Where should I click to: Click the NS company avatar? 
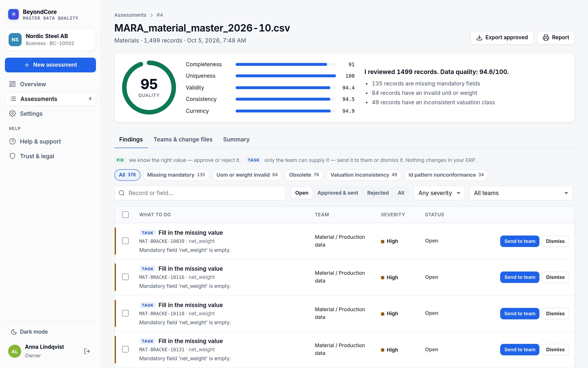click(15, 40)
